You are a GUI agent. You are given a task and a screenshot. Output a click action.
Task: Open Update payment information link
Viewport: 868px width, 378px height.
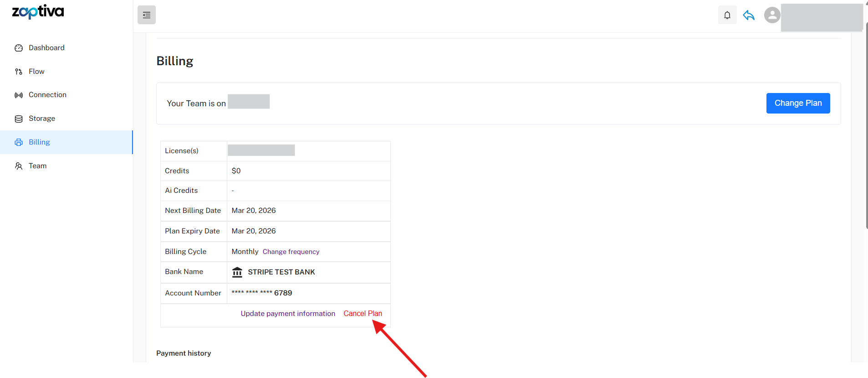288,314
